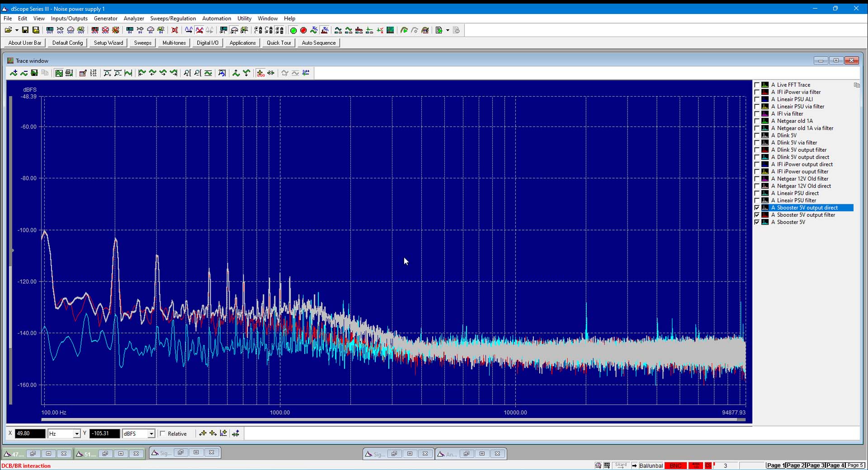Click the script/report page icon in toolbar
This screenshot has height=470, width=868.
tap(439, 30)
